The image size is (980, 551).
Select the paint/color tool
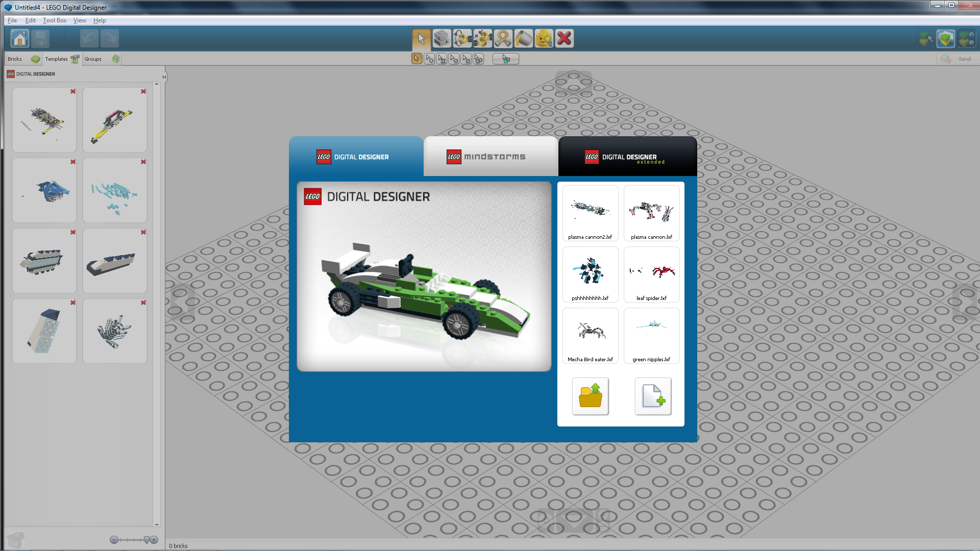[523, 38]
